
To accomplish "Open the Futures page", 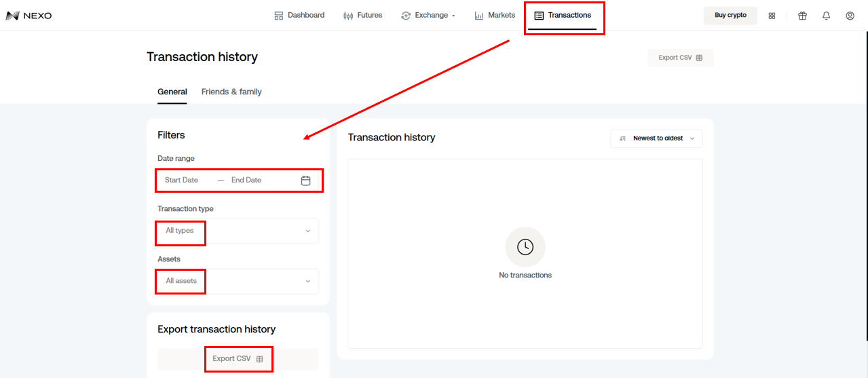I will (363, 15).
